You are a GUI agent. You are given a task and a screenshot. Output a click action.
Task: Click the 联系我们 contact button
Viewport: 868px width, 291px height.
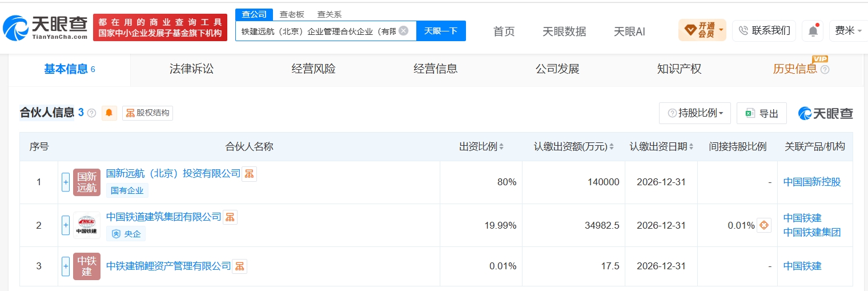764,31
